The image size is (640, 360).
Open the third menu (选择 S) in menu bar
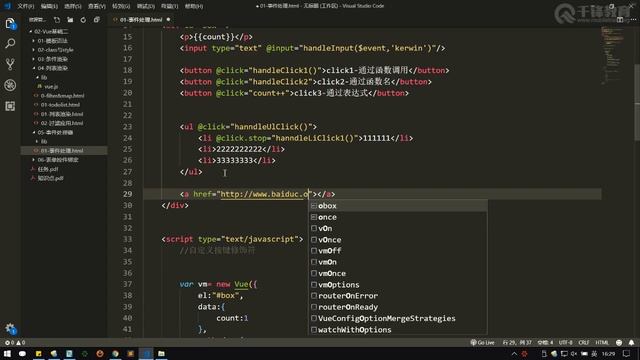click(x=73, y=6)
